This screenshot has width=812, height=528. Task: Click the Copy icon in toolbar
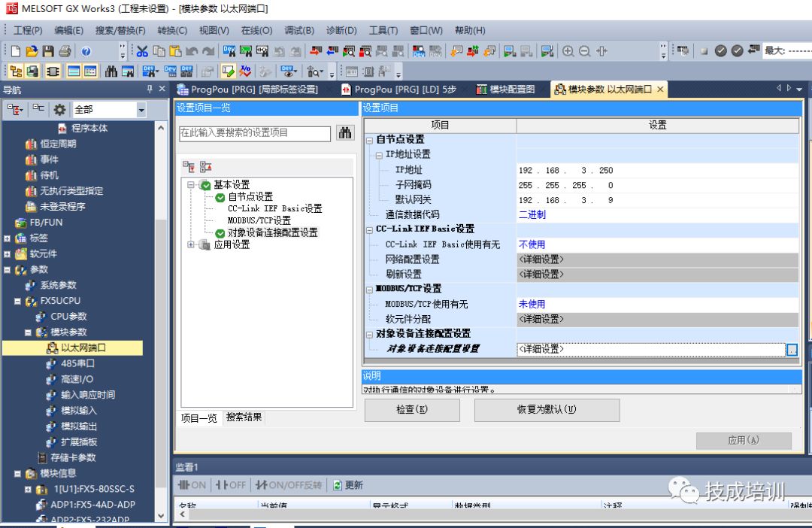[159, 51]
